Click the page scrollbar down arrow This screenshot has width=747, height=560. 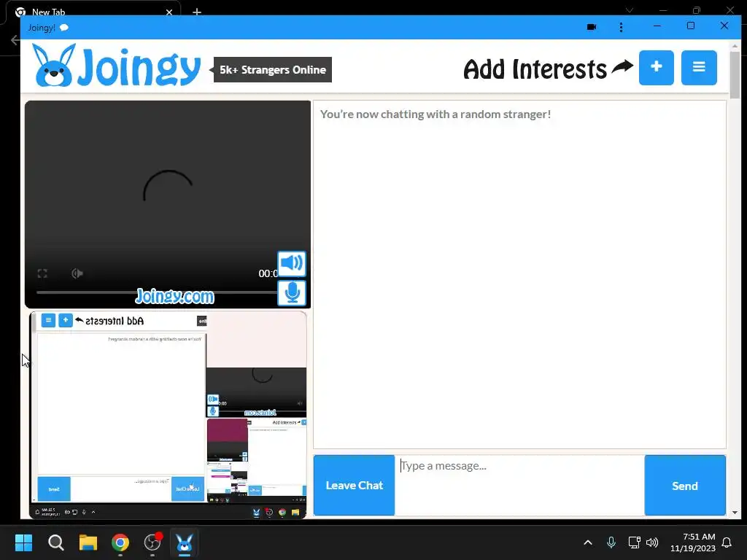(x=735, y=513)
